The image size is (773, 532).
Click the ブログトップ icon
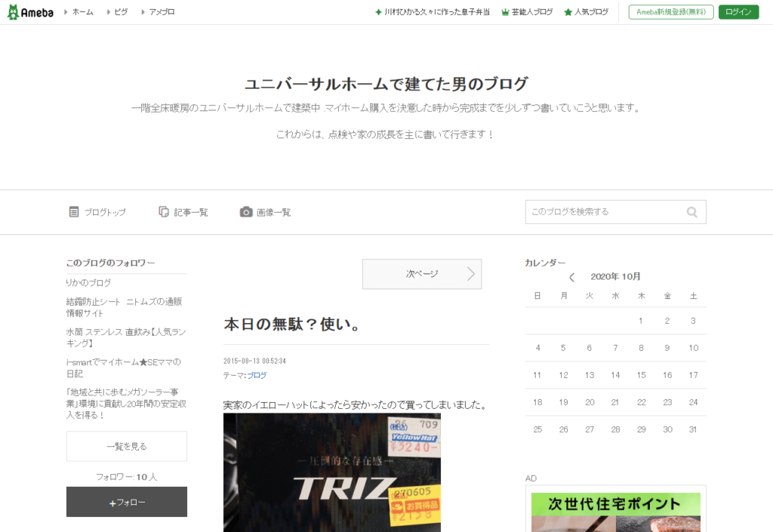tap(74, 212)
